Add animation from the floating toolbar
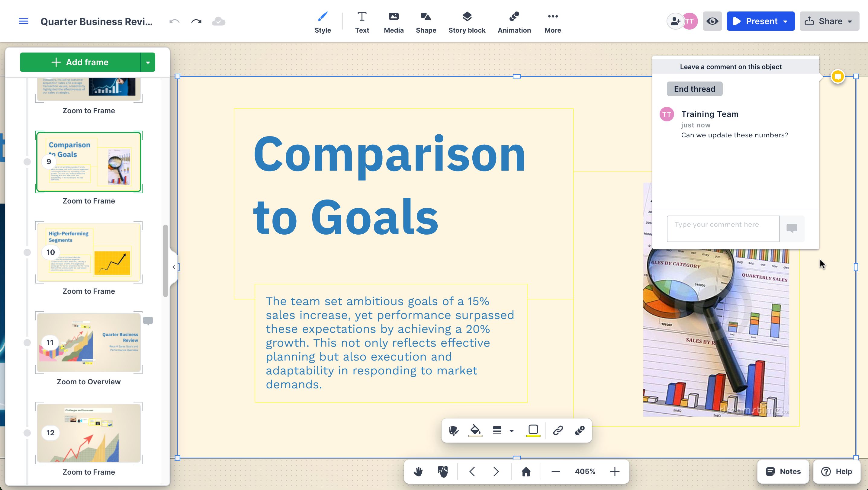868x490 pixels. (x=580, y=430)
